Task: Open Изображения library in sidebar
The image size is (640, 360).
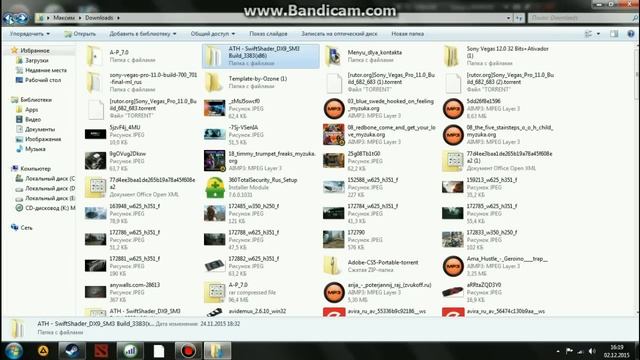Action: point(43,139)
